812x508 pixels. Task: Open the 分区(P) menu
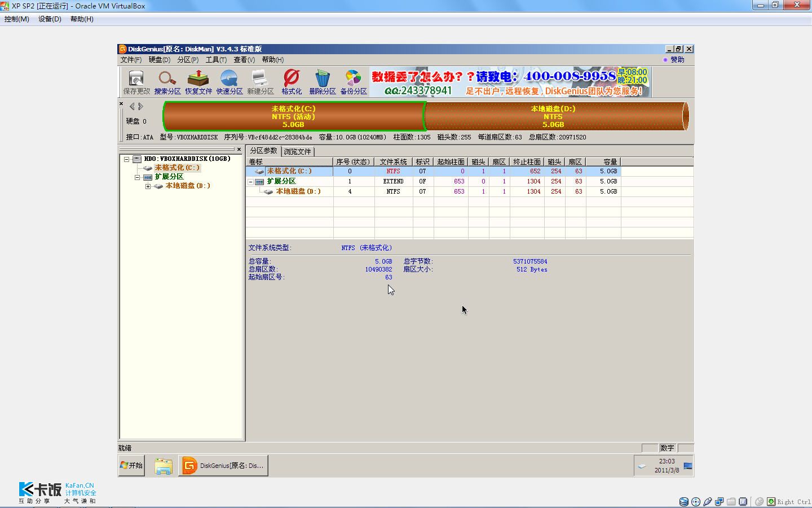point(188,60)
